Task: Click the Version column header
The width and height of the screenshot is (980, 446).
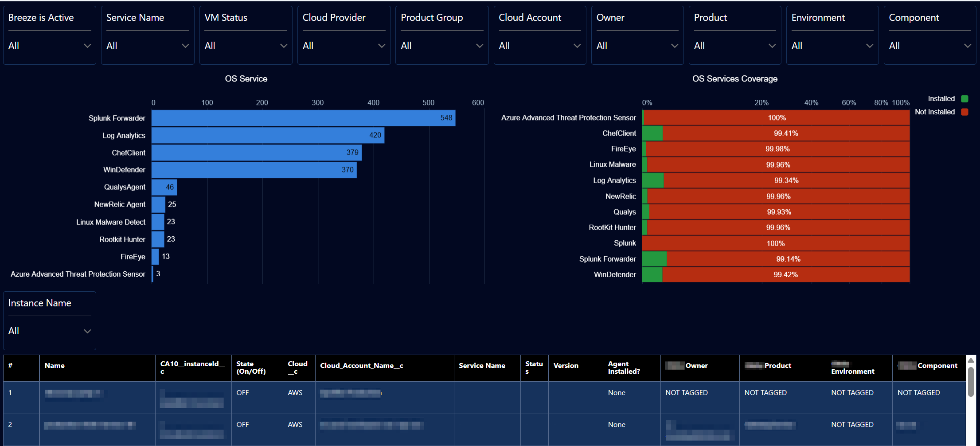Action: coord(575,368)
